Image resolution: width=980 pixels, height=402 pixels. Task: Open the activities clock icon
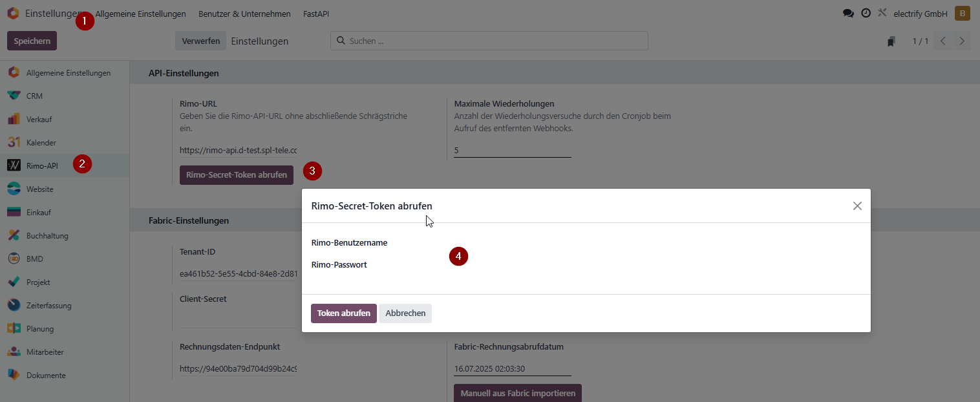866,14
